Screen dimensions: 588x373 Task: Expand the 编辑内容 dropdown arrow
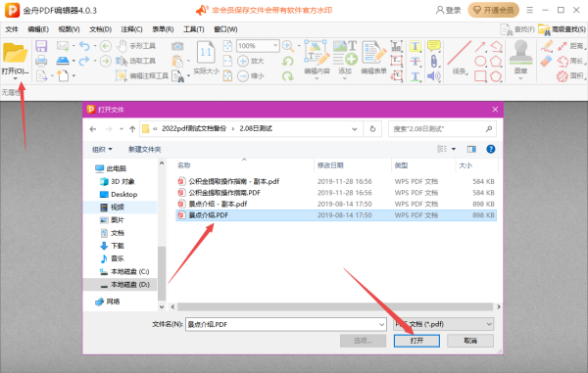317,78
